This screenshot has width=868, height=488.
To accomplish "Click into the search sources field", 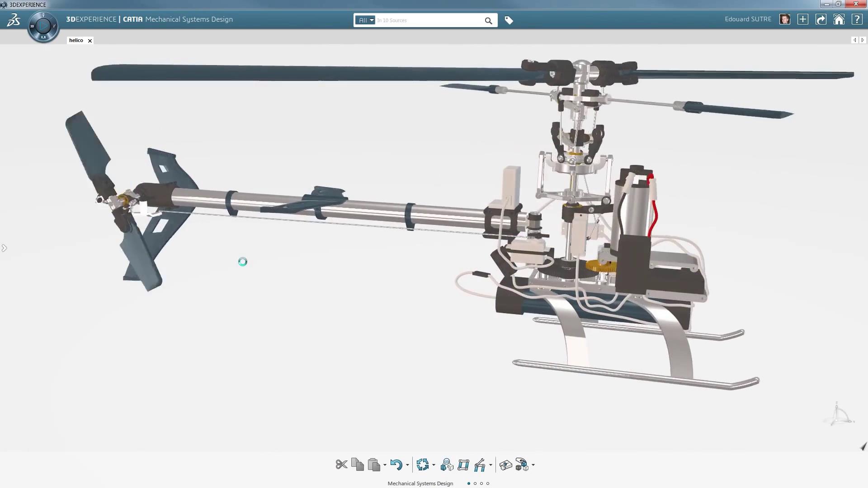I will [429, 20].
